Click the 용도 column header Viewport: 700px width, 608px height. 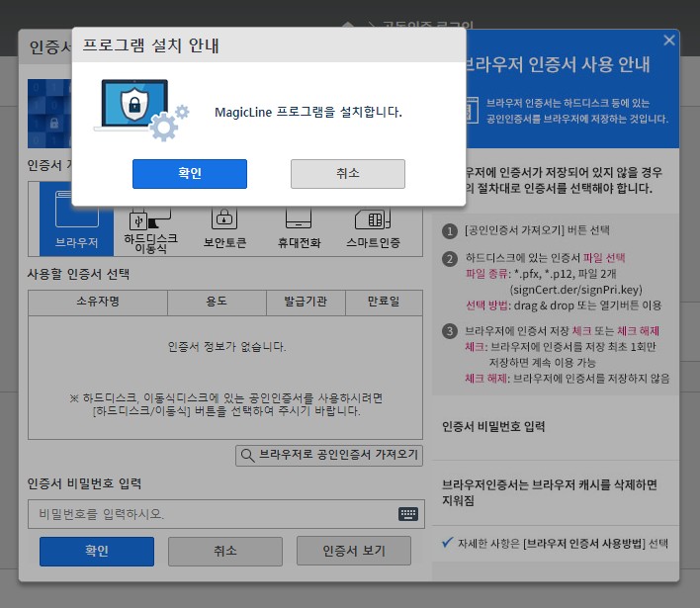(217, 303)
